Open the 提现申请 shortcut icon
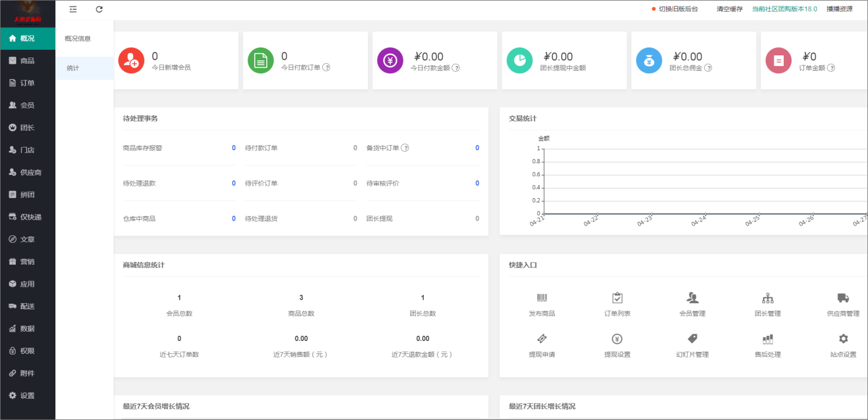 click(x=542, y=339)
